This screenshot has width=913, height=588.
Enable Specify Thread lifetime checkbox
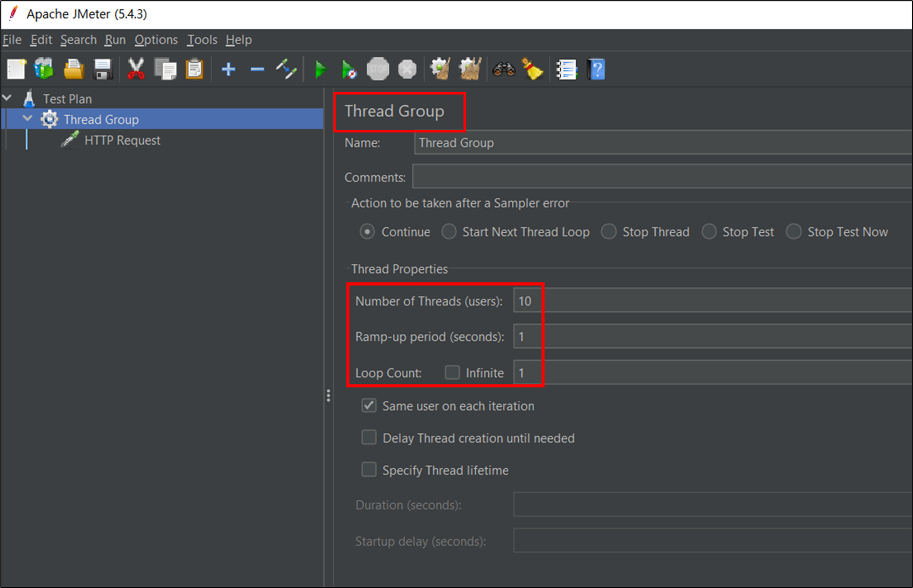tap(369, 470)
